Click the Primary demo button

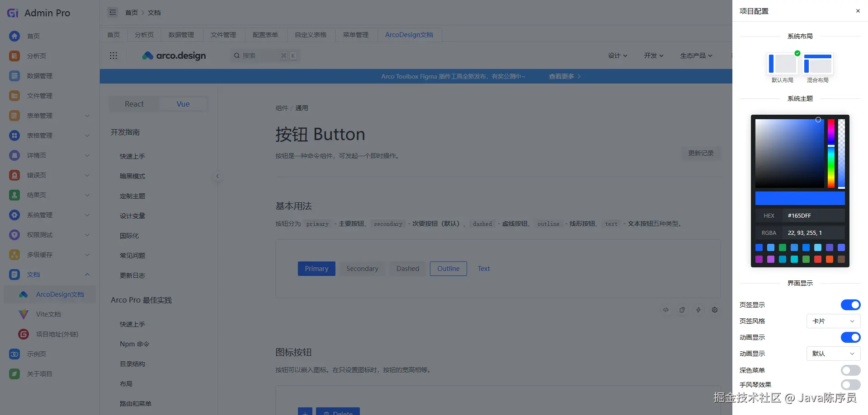316,269
